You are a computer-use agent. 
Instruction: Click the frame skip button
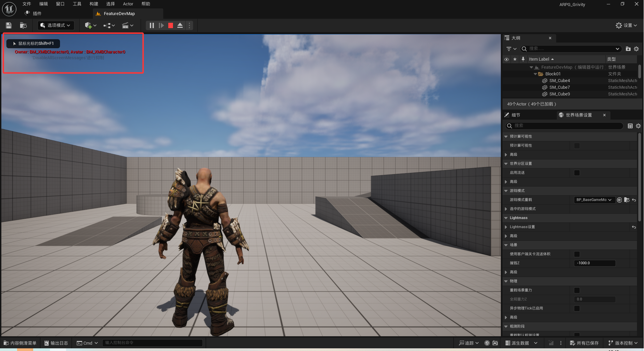pos(161,25)
